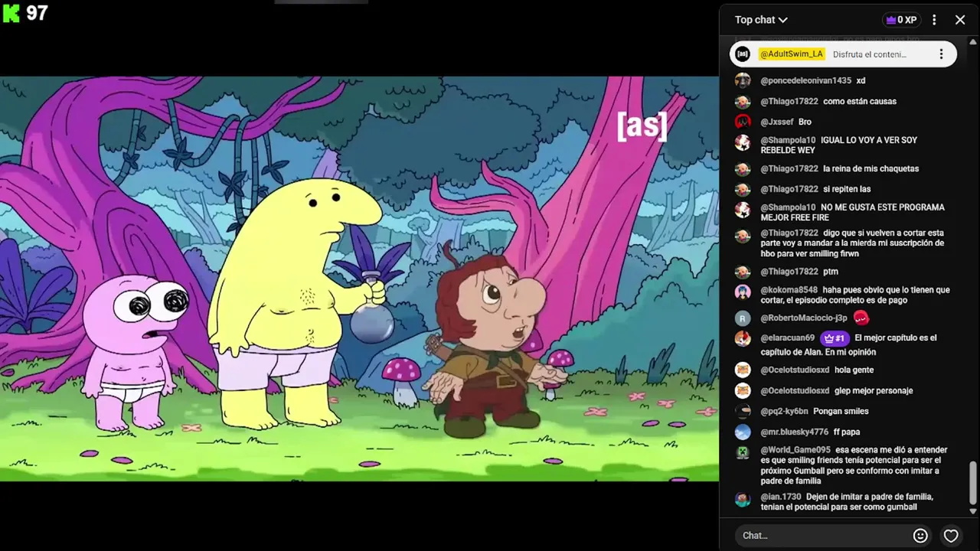This screenshot has height=551, width=980.
Task: Click the 'la reina de mis chaquetas' message
Action: [871, 168]
